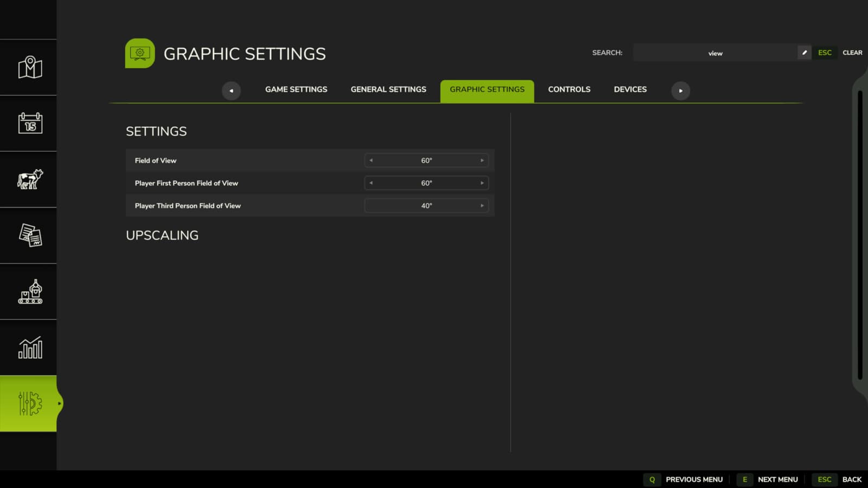This screenshot has height=488, width=868.
Task: Select the settings sliders gear icon
Action: point(30,403)
